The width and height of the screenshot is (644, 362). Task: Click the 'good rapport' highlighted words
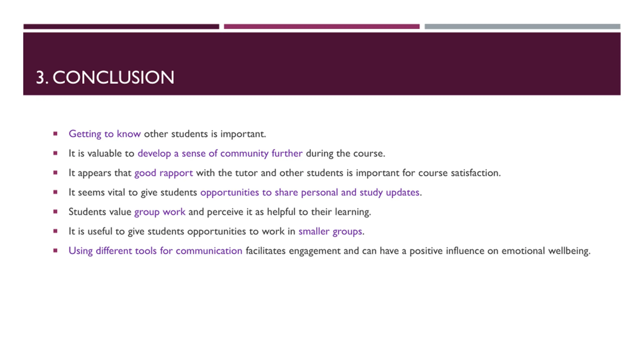(164, 173)
